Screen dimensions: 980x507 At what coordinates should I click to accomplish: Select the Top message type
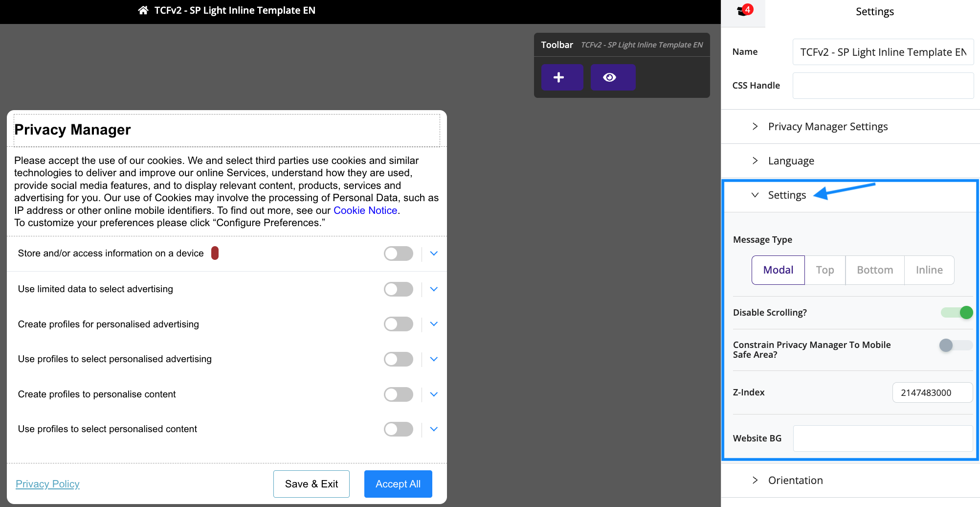[x=825, y=270]
